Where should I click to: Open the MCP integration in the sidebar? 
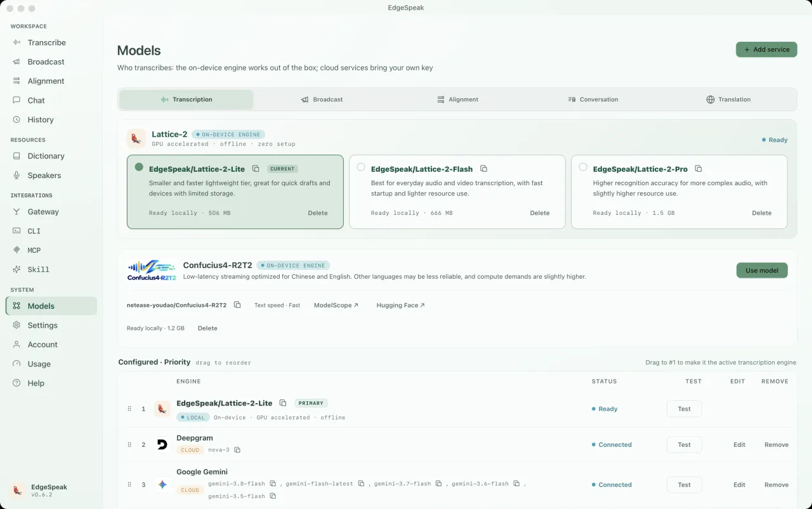51,250
